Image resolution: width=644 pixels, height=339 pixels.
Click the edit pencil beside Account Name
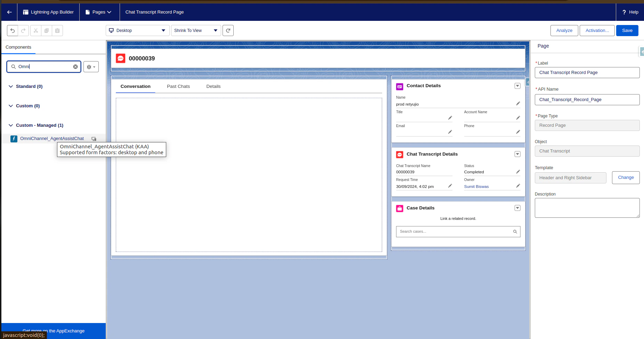click(x=518, y=117)
